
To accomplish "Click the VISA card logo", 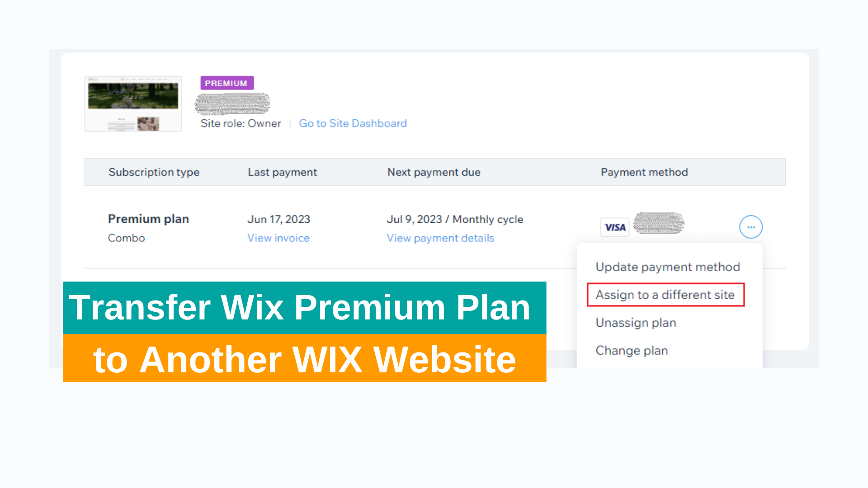I will 615,227.
